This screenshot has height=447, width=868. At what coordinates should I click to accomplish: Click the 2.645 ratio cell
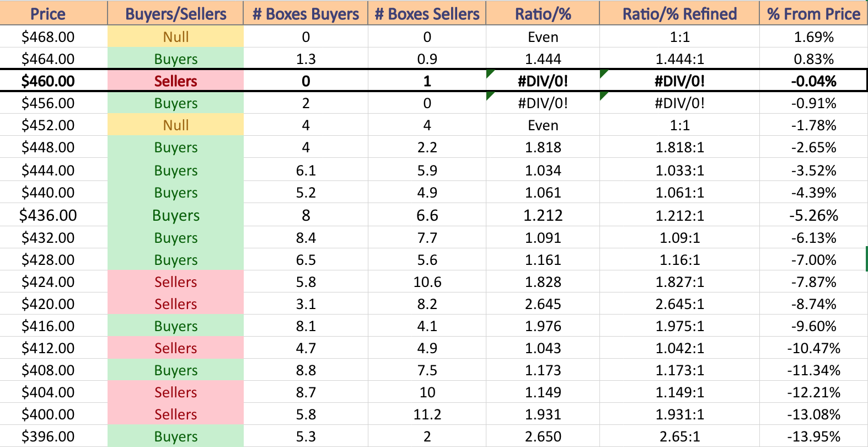pyautogui.click(x=543, y=304)
